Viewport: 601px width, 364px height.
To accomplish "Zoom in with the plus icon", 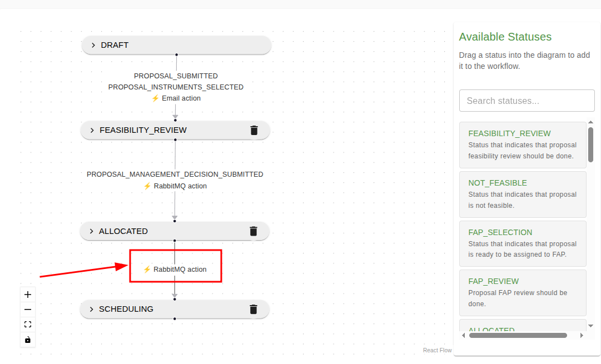I will coord(27,294).
